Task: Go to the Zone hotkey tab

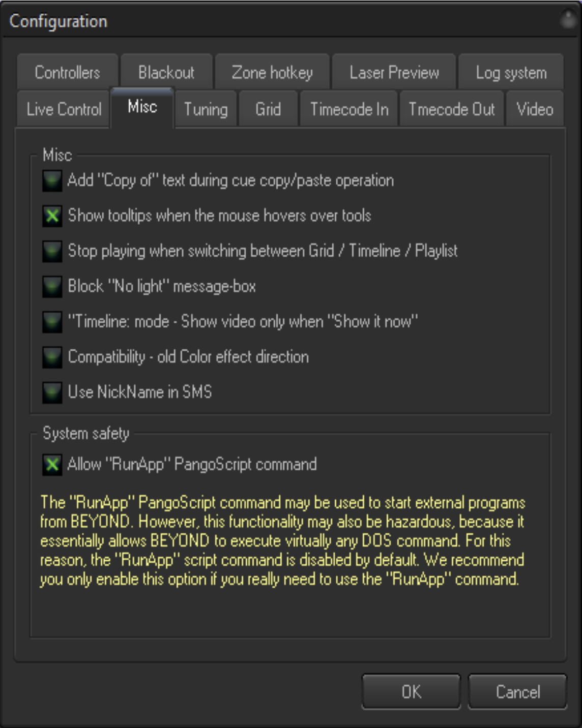Action: [x=272, y=72]
